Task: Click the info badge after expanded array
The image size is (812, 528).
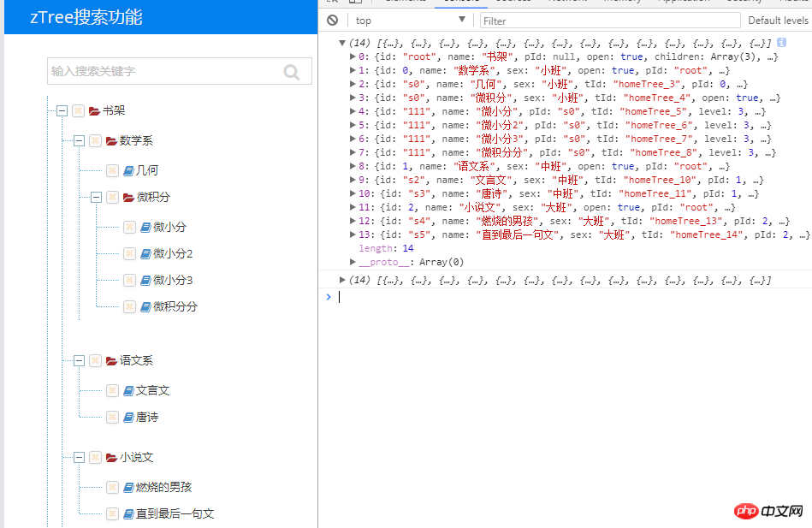Action: [781, 43]
